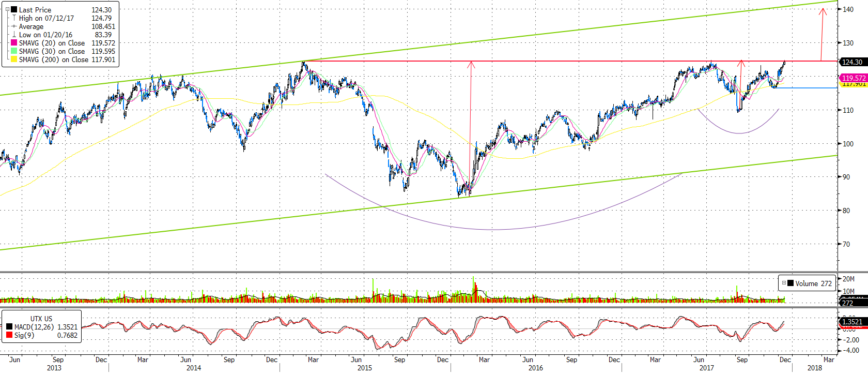
Task: Select the 'Last Price' legend label
Action: pyautogui.click(x=35, y=10)
